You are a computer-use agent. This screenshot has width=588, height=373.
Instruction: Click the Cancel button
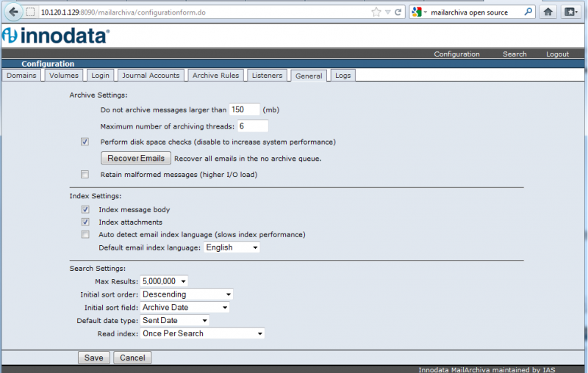coord(132,358)
